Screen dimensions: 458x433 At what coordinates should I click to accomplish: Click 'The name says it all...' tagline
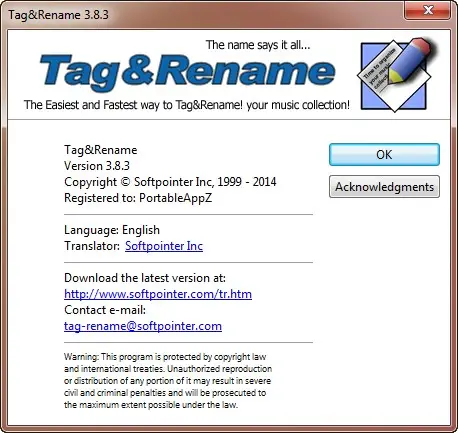[x=258, y=45]
